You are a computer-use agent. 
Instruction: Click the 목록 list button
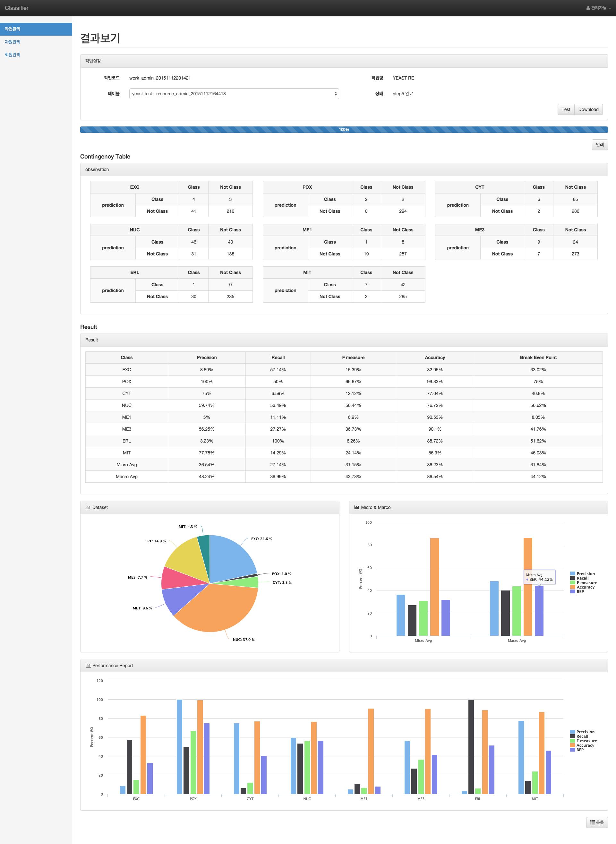tap(597, 822)
